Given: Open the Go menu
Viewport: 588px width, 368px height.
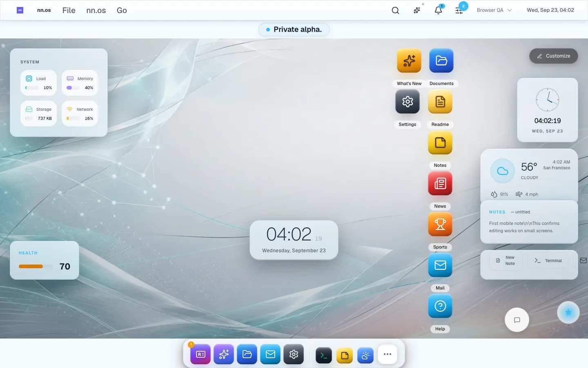Looking at the screenshot, I should coord(122,10).
